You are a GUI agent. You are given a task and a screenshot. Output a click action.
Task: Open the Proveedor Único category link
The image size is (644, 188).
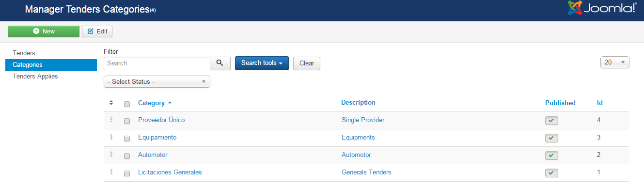pos(161,120)
